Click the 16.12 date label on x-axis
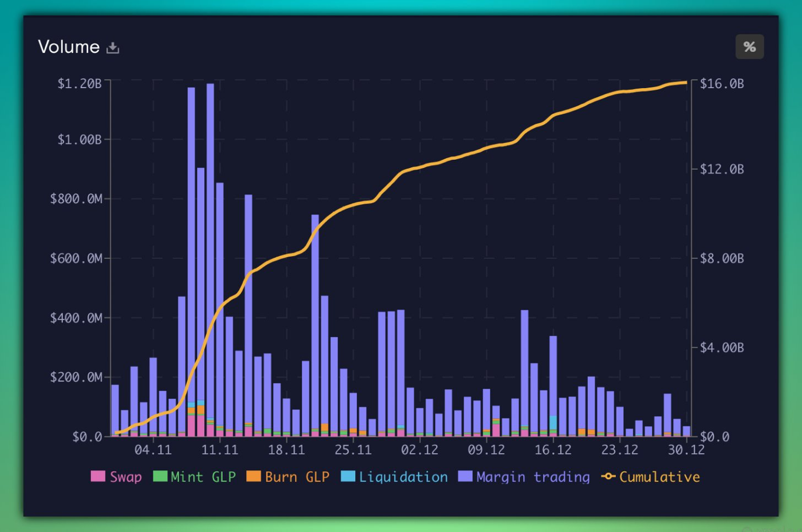 [553, 450]
